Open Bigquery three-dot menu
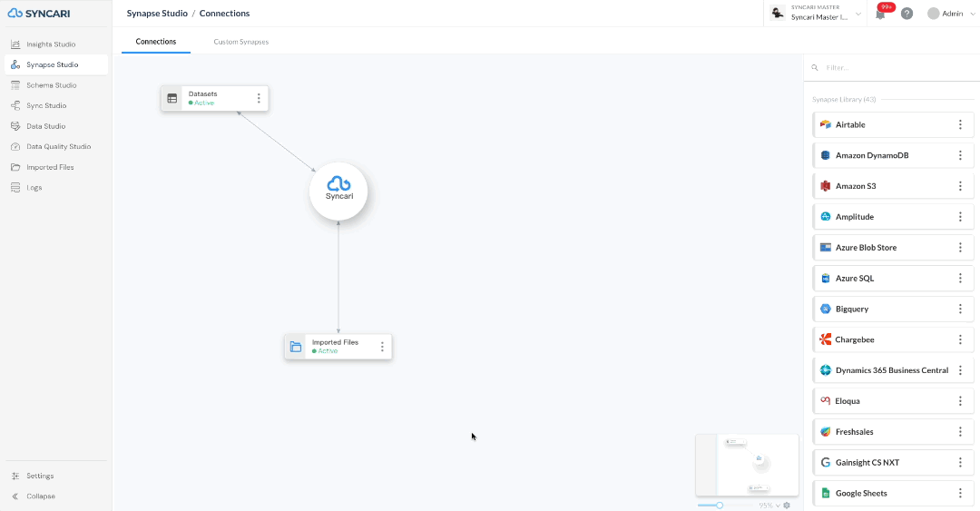Viewport: 980px width, 511px height. coord(961,309)
